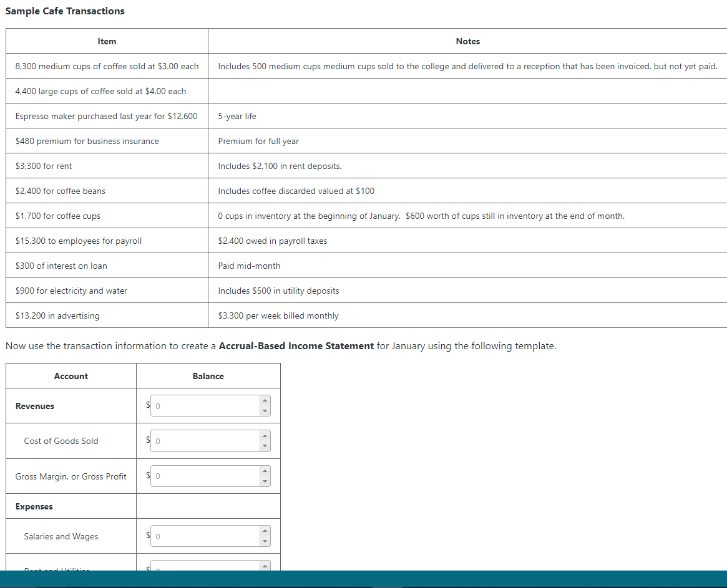Image resolution: width=727 pixels, height=588 pixels.
Task: Click the Accrual-Based Income Statement bold text
Action: point(298,345)
